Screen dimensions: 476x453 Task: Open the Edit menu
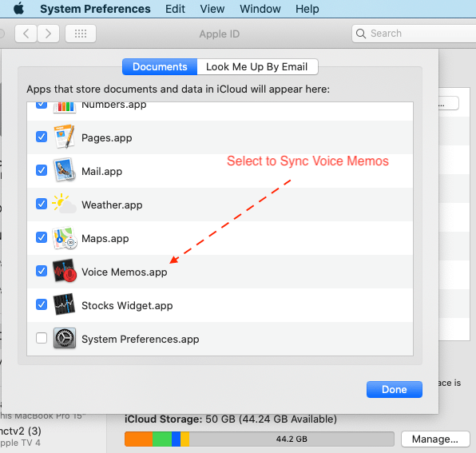click(x=175, y=9)
